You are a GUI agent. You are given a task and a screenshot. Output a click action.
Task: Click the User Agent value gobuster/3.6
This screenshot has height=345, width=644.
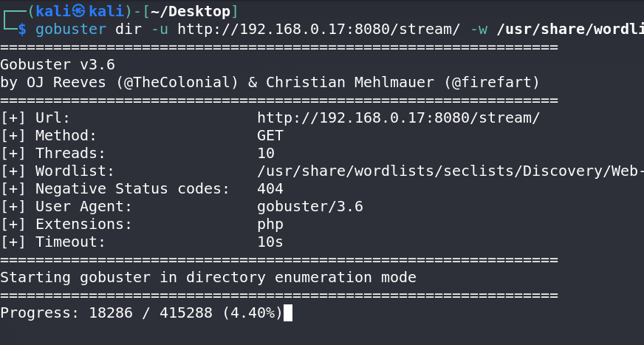310,206
